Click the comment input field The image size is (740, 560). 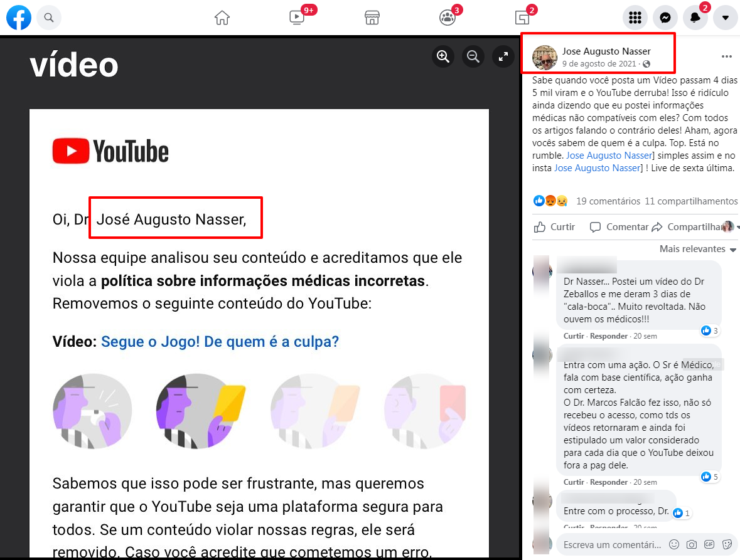613,545
